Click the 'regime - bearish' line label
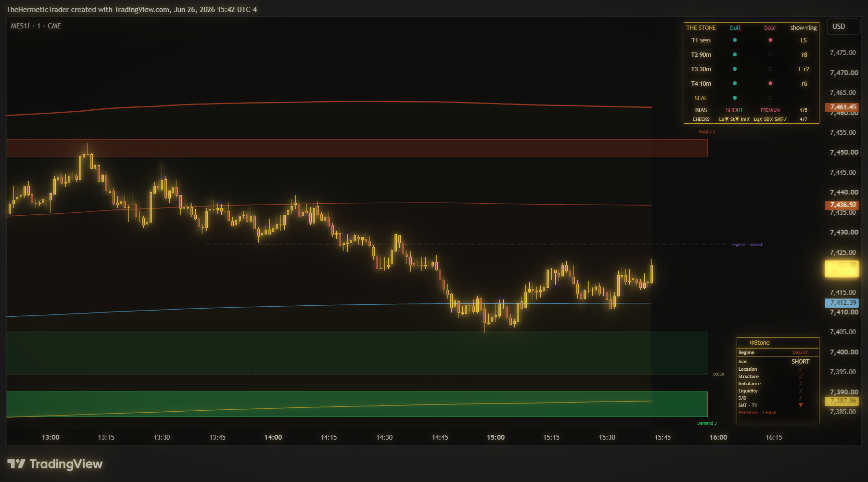The image size is (868, 482). pos(747,245)
